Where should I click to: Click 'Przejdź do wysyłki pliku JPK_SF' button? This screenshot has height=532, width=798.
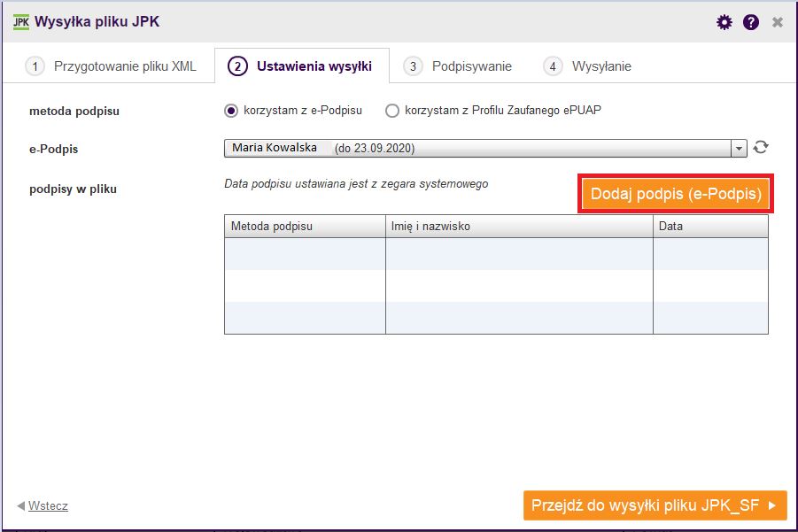coord(655,505)
